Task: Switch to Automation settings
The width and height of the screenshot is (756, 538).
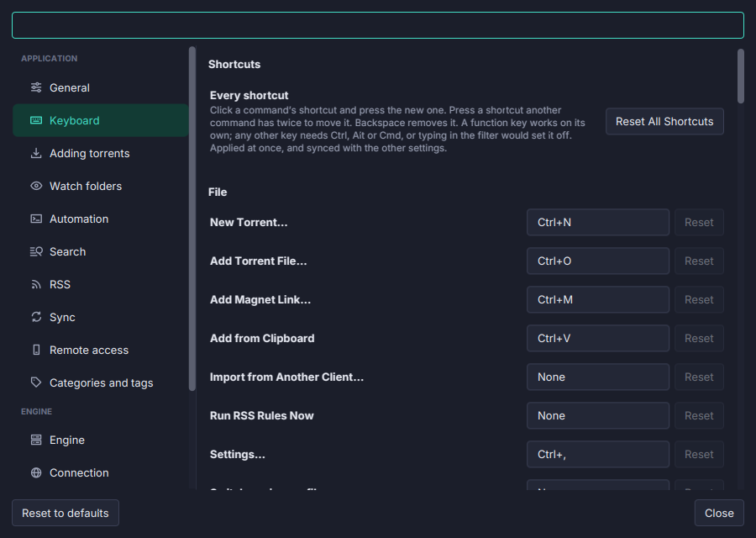Action: (100, 219)
